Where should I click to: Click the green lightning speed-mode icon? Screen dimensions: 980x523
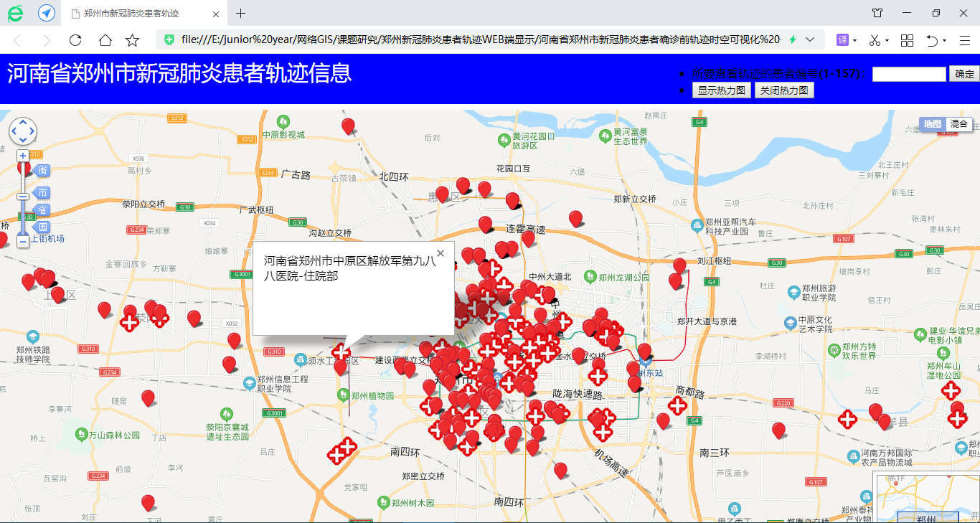(x=792, y=39)
